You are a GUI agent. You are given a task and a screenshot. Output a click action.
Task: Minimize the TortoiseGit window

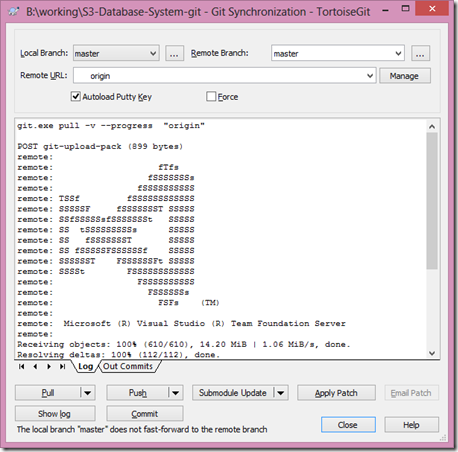(x=385, y=10)
